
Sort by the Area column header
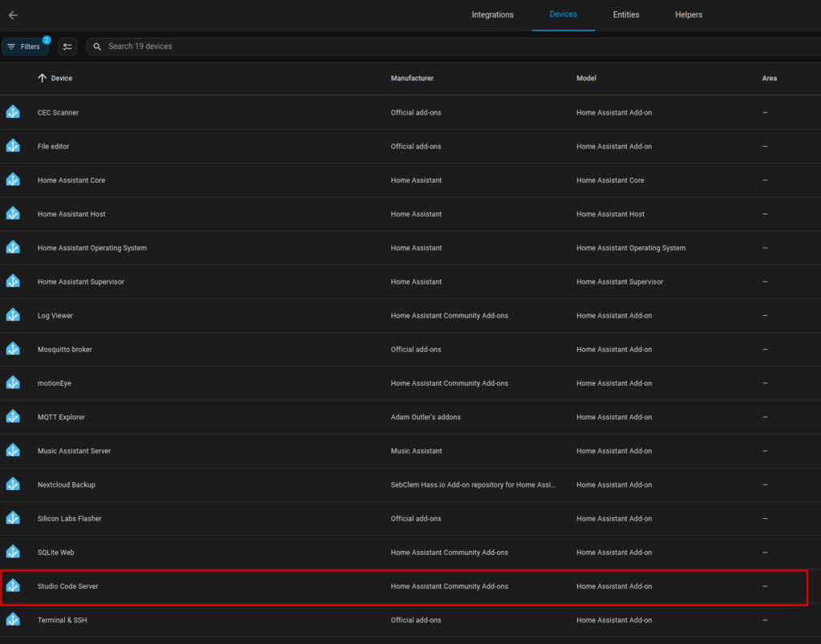click(x=769, y=78)
